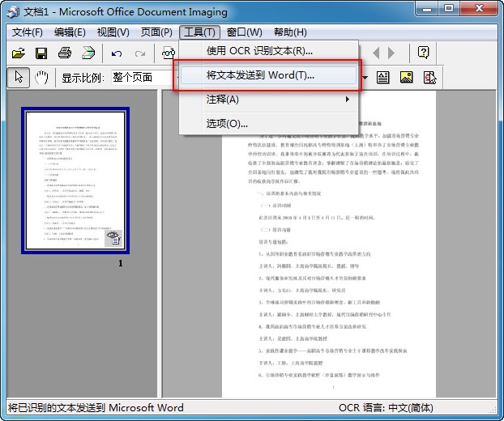The image size is (504, 421).
Task: Open the dropdown arrow beside the text box icon
Action: (365, 78)
